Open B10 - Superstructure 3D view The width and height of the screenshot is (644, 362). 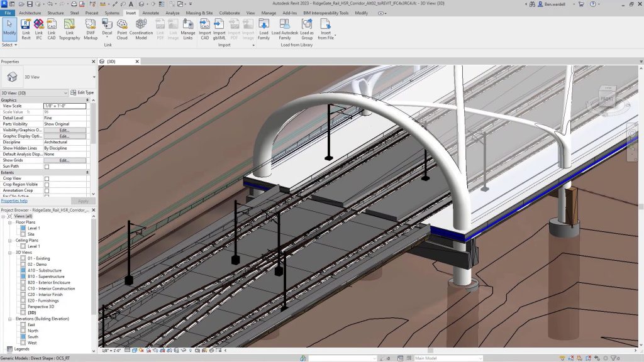(x=46, y=277)
